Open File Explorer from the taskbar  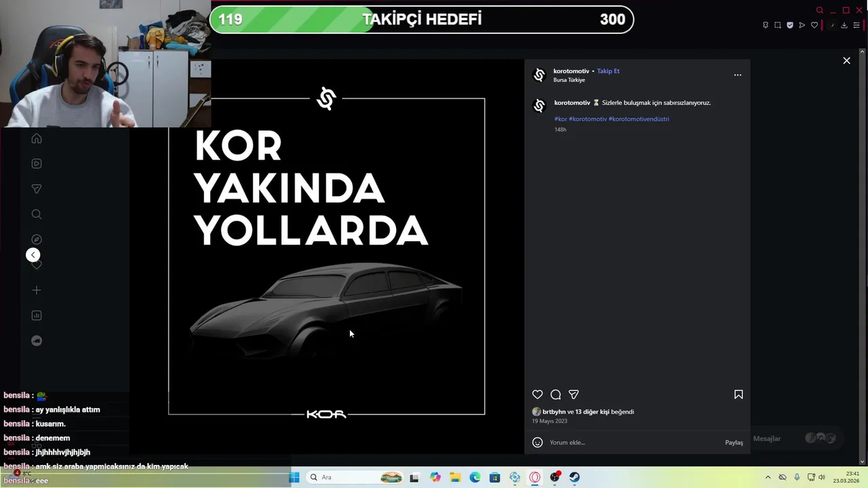click(455, 477)
